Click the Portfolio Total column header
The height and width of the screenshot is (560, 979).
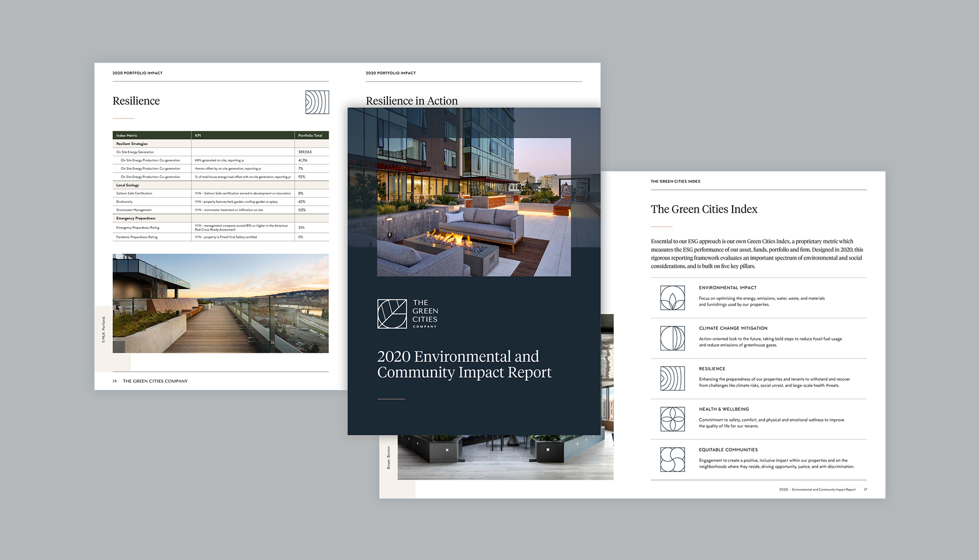[309, 135]
